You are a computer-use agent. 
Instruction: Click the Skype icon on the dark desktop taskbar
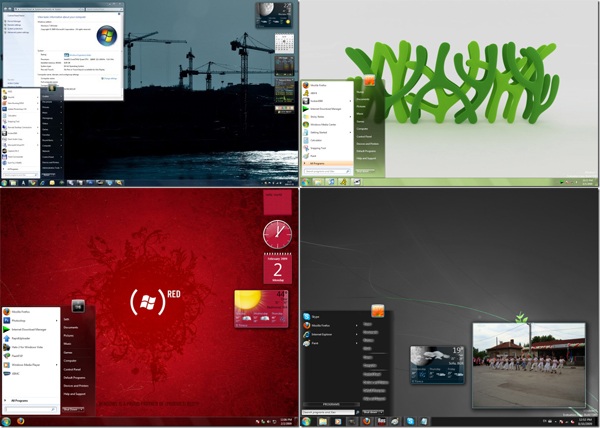(410, 421)
